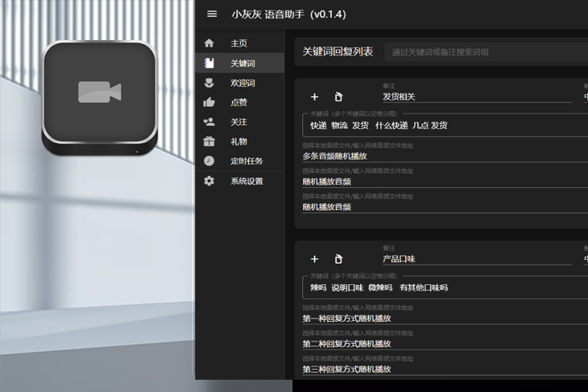Select the 关键词 sidebar menu item
Image resolution: width=588 pixels, height=392 pixels.
pyautogui.click(x=243, y=63)
